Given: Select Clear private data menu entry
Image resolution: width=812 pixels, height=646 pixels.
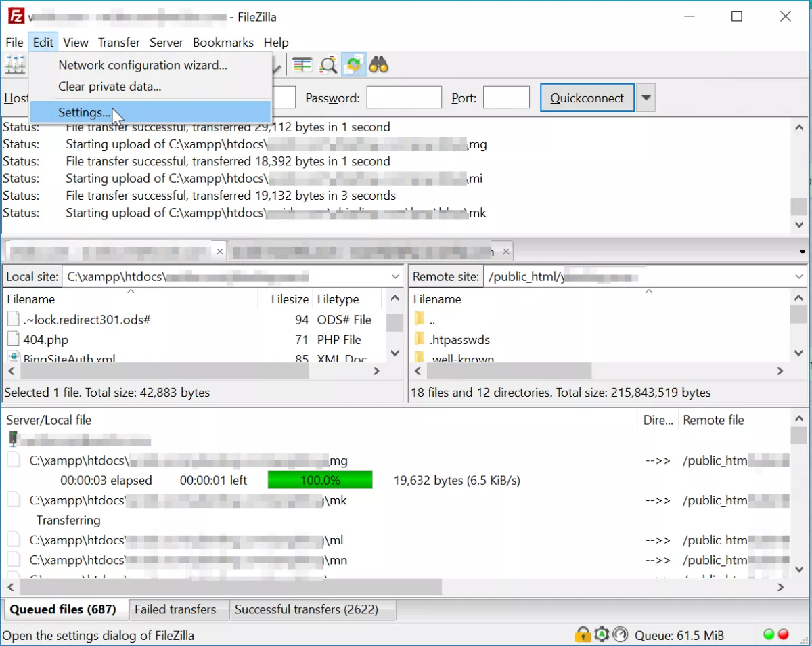Looking at the screenshot, I should [x=150, y=86].
